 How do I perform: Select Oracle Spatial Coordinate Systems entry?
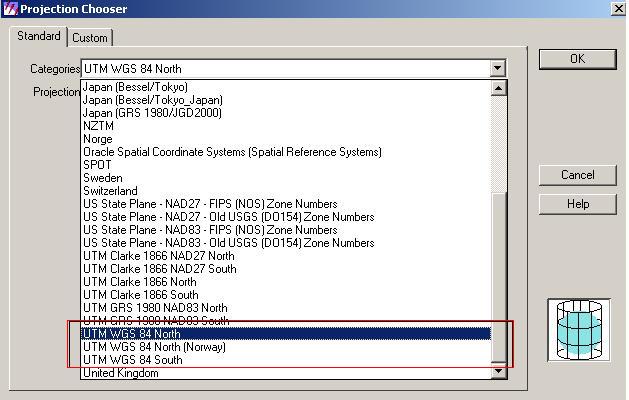tap(286, 152)
